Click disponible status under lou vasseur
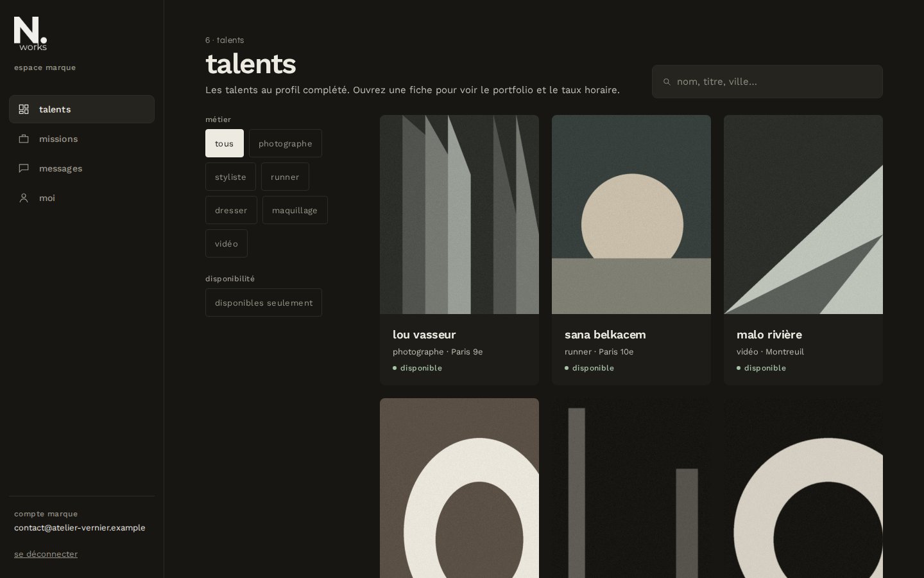 (418, 368)
